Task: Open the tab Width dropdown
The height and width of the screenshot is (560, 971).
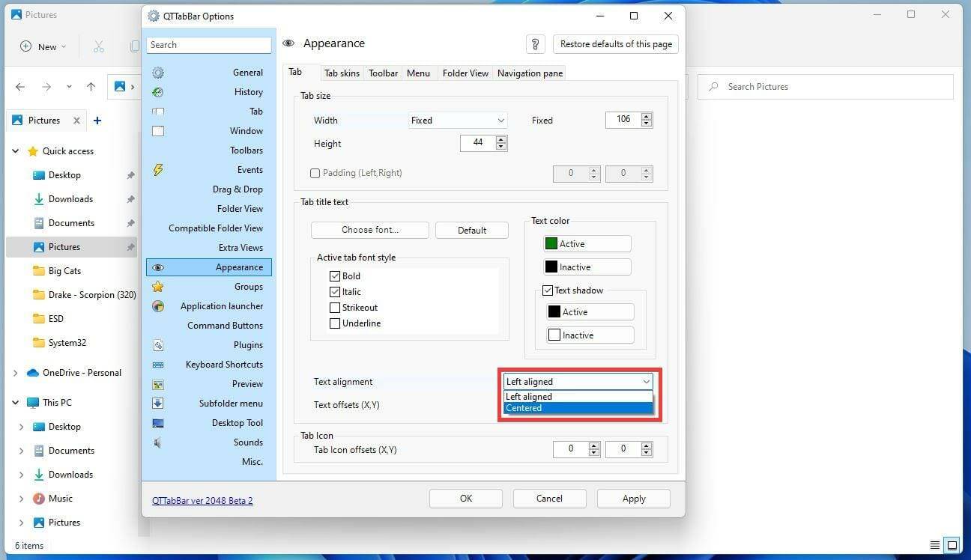Action: [x=457, y=120]
